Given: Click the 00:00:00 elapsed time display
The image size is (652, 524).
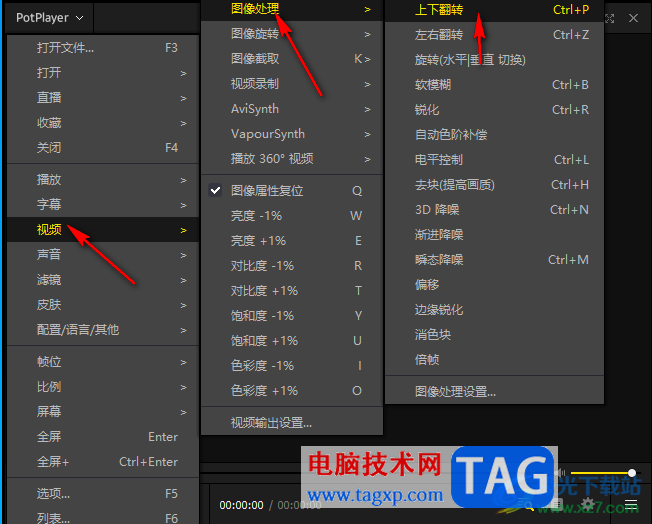Looking at the screenshot, I should click(241, 505).
